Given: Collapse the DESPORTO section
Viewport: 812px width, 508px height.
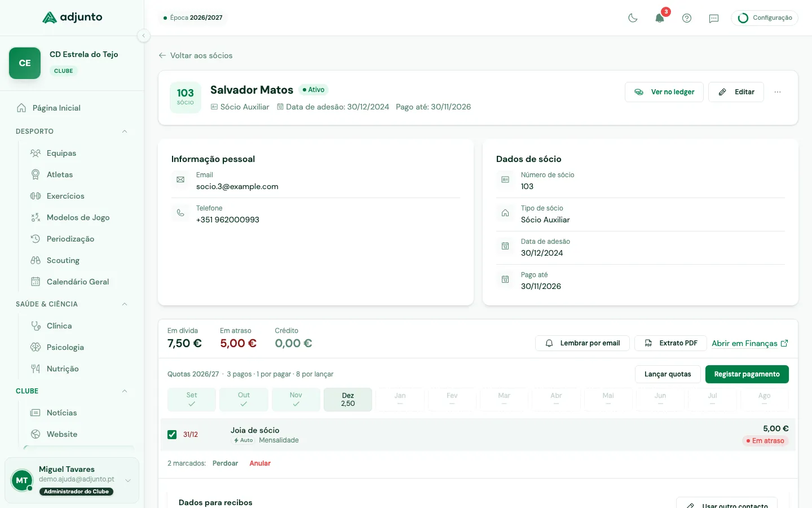Looking at the screenshot, I should pyautogui.click(x=125, y=132).
